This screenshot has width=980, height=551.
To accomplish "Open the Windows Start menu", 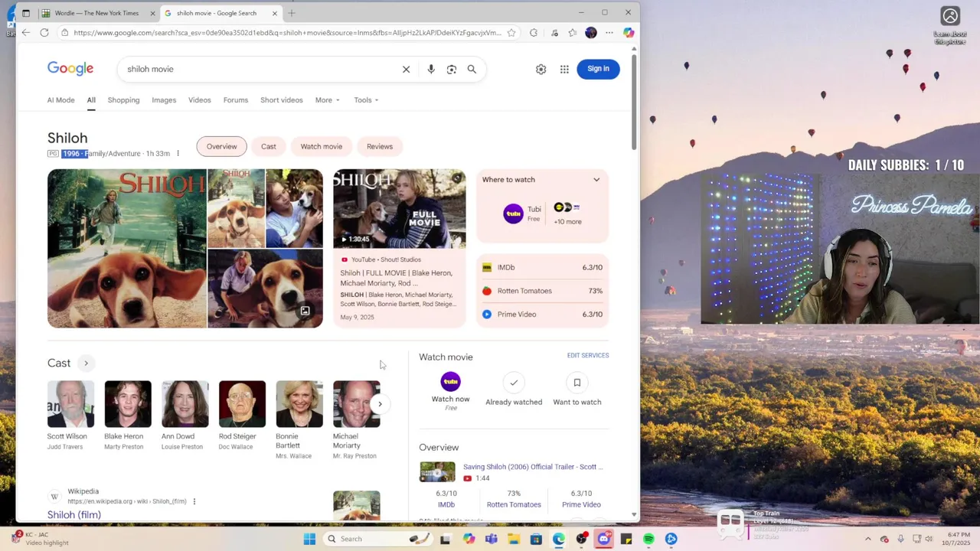I will pos(309,539).
